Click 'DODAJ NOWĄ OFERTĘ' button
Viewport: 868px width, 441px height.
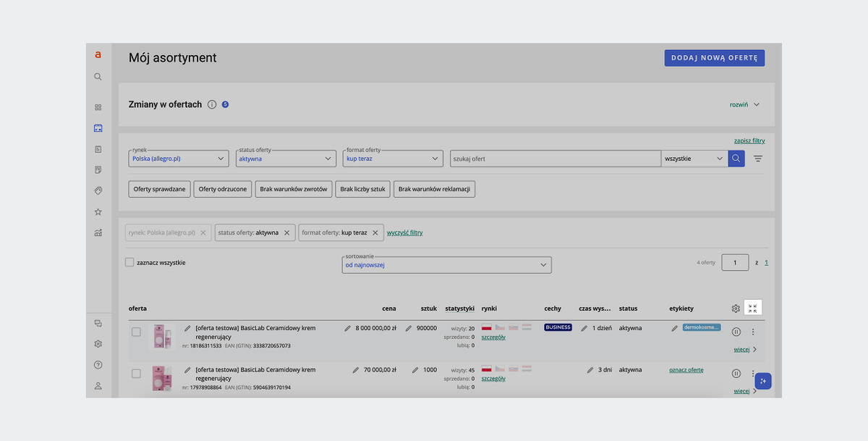[x=714, y=58]
